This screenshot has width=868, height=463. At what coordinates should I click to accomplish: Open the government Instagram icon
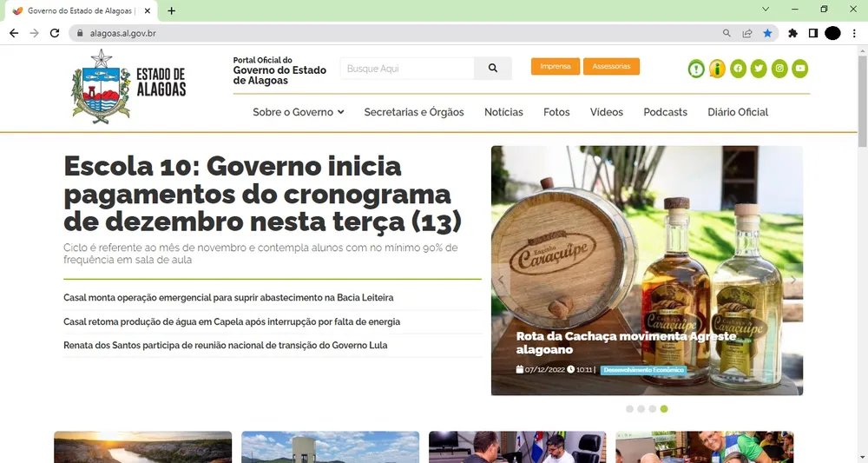click(x=779, y=69)
